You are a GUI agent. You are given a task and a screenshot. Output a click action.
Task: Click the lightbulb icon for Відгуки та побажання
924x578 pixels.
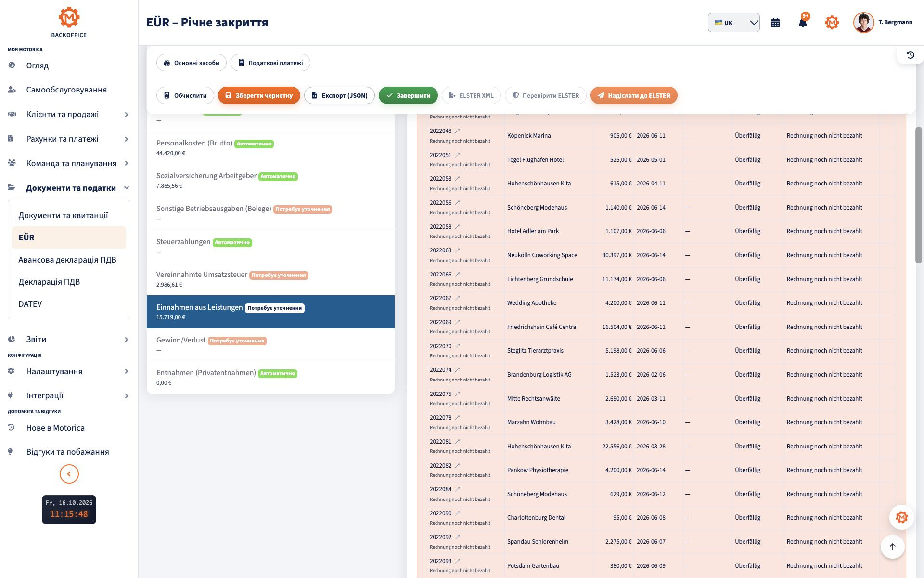(11, 452)
